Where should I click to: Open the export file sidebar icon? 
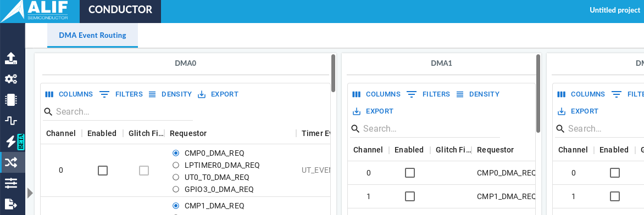click(11, 203)
